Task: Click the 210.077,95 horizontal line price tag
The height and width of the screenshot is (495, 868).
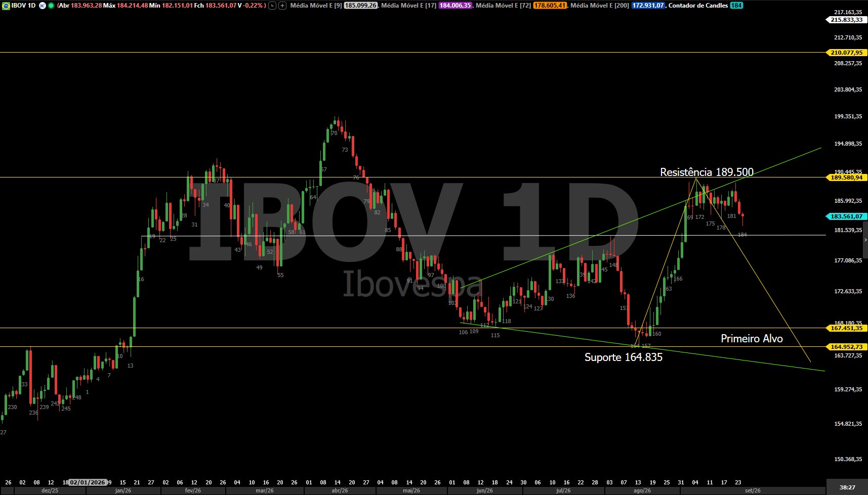Action: pos(846,53)
